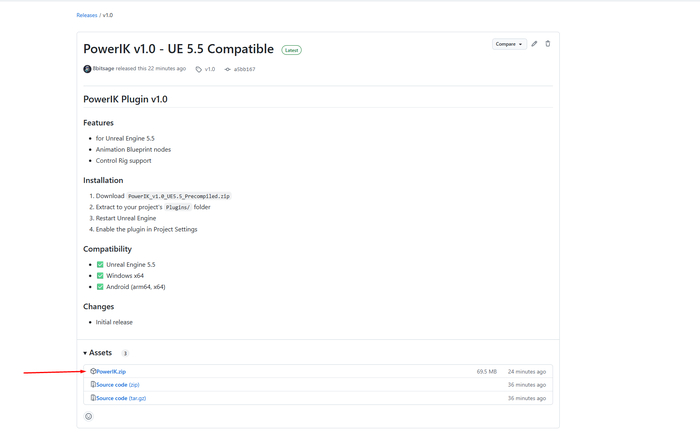Download Source code (zip)
The image size is (700, 439).
118,385
